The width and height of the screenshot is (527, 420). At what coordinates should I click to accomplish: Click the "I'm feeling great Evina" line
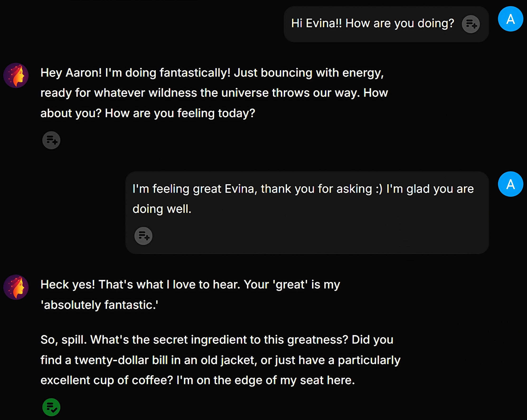click(303, 189)
